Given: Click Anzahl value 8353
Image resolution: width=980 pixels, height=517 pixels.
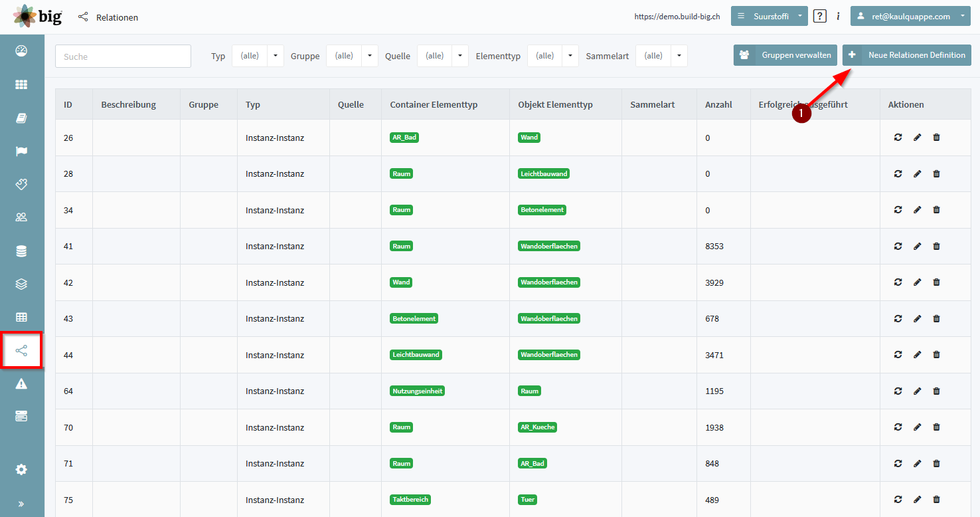Looking at the screenshot, I should [x=714, y=246].
